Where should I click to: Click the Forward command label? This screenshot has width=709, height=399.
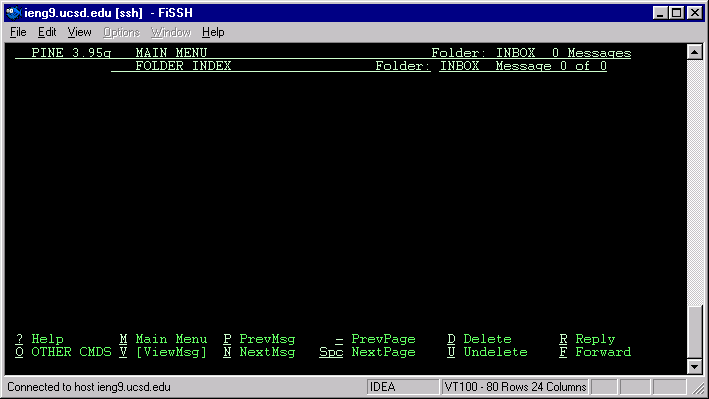coord(603,352)
